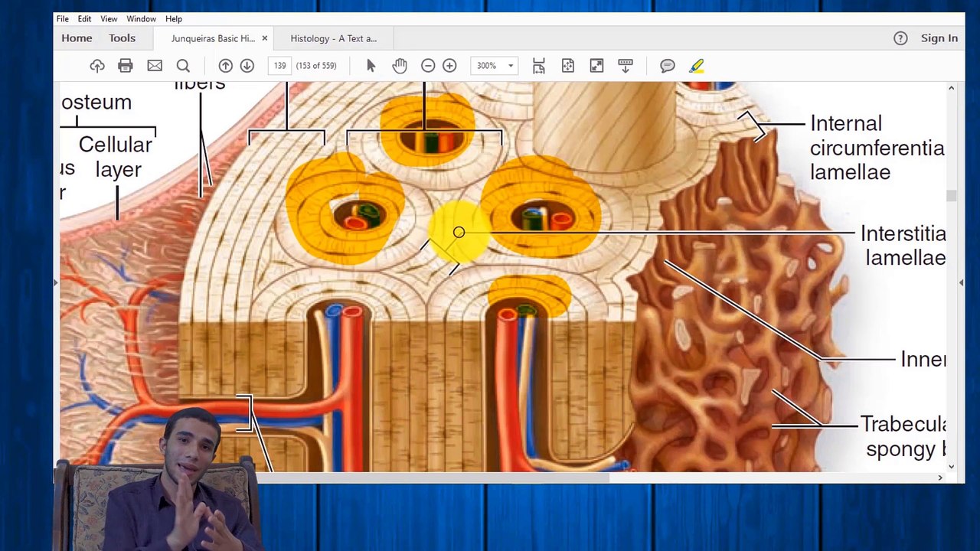The image size is (980, 551).
Task: Open the find text magnifier tool
Action: (183, 66)
